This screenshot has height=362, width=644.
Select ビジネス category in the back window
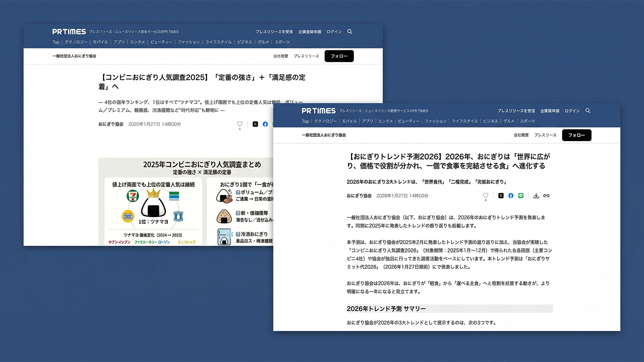coord(245,42)
